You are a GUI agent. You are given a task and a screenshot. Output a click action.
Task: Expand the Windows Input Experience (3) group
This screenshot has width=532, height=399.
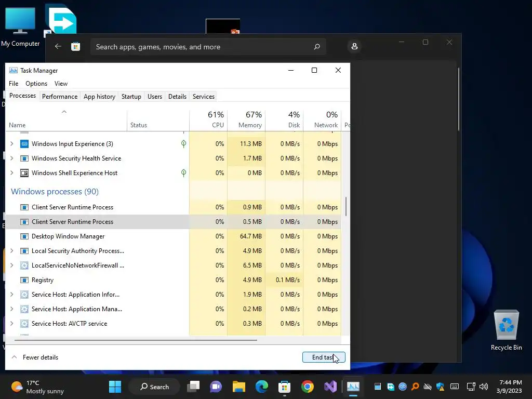(x=12, y=144)
